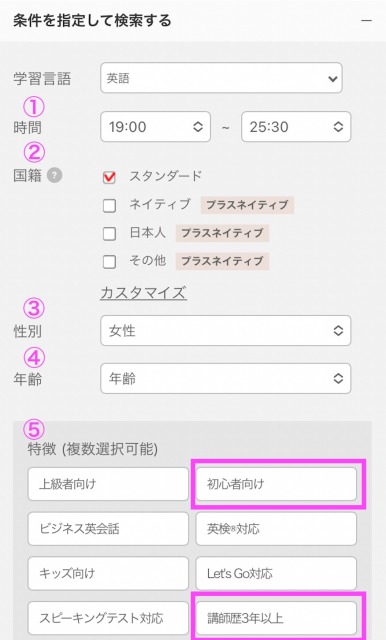Toggle the スタンダード checkbox
Image resolution: width=386 pixels, height=640 pixels.
point(109,177)
